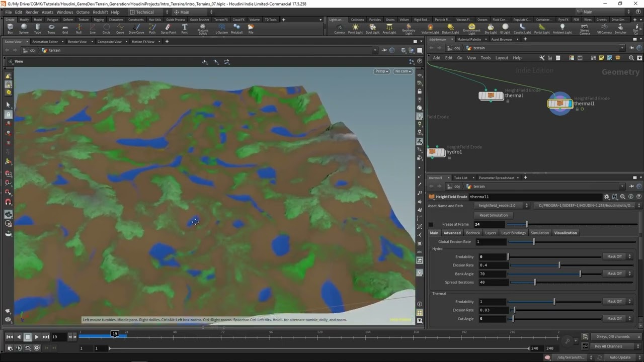
Task: Click the Freeze at Frame value field
Action: [x=489, y=224]
